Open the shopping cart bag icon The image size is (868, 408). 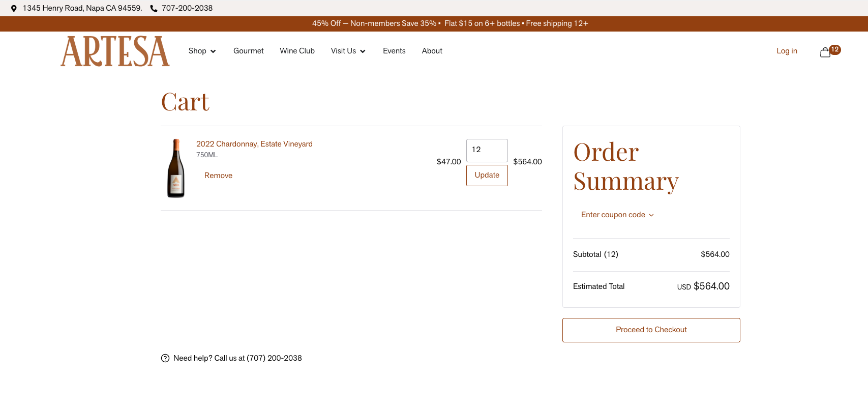826,52
